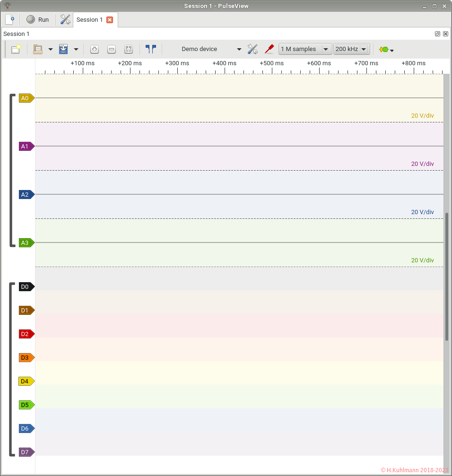Create a new session via top-left icon
The width and height of the screenshot is (452, 476).
click(x=9, y=19)
